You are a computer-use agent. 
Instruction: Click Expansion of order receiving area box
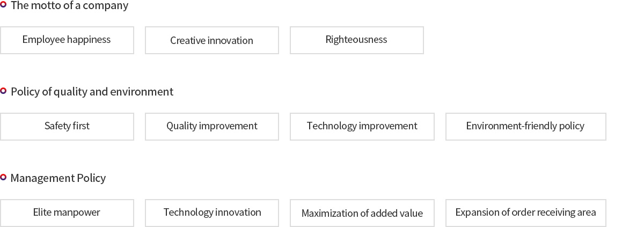tap(526, 213)
